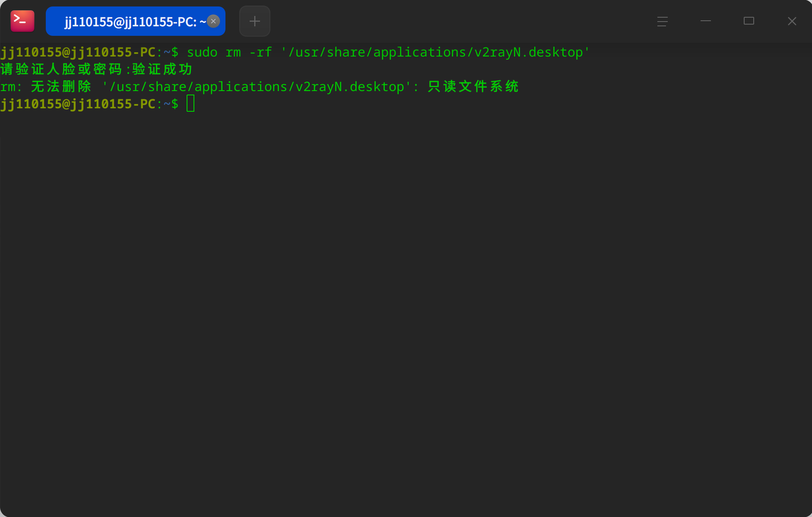Minimize the terminal window
The height and width of the screenshot is (517, 812).
coord(705,21)
